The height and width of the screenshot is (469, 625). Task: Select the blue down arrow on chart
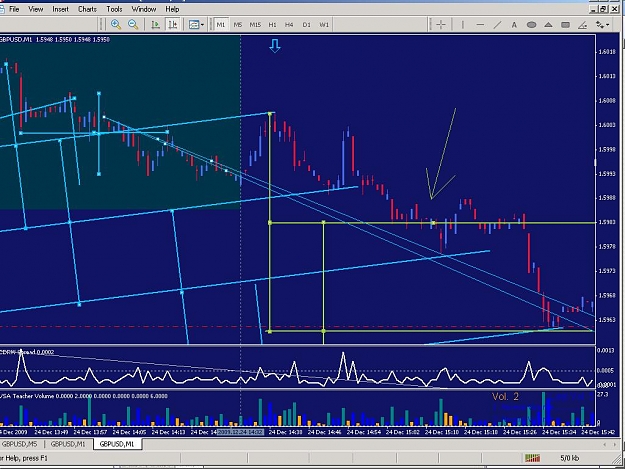[275, 45]
